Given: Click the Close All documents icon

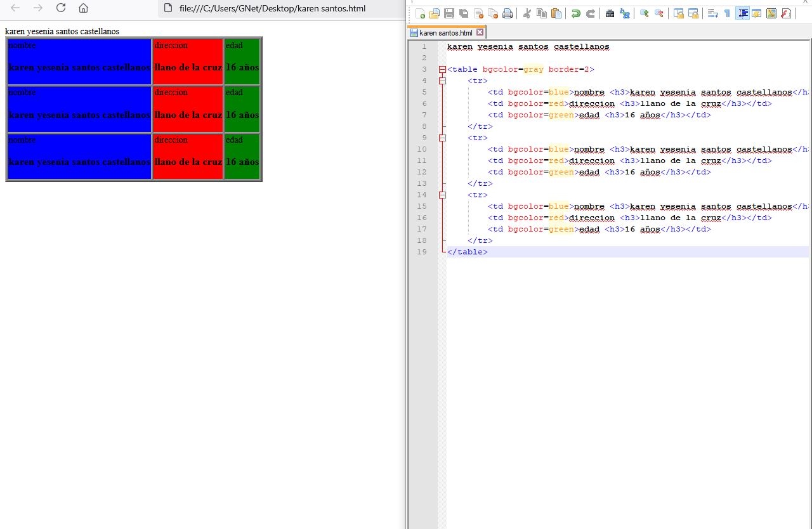Looking at the screenshot, I should [x=493, y=13].
